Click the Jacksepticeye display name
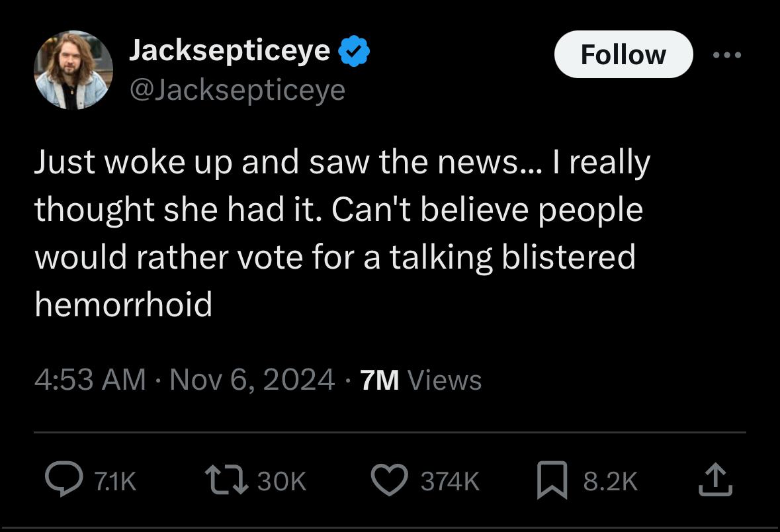 click(229, 50)
